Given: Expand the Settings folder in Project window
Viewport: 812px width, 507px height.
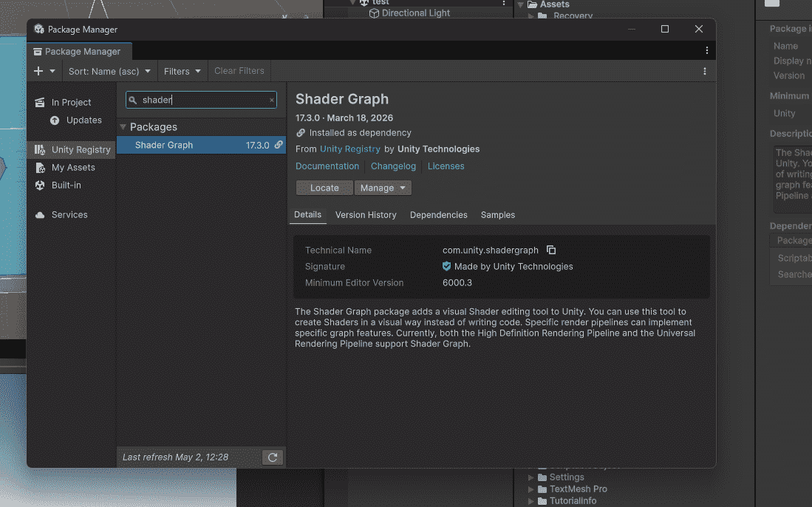Looking at the screenshot, I should click(530, 477).
